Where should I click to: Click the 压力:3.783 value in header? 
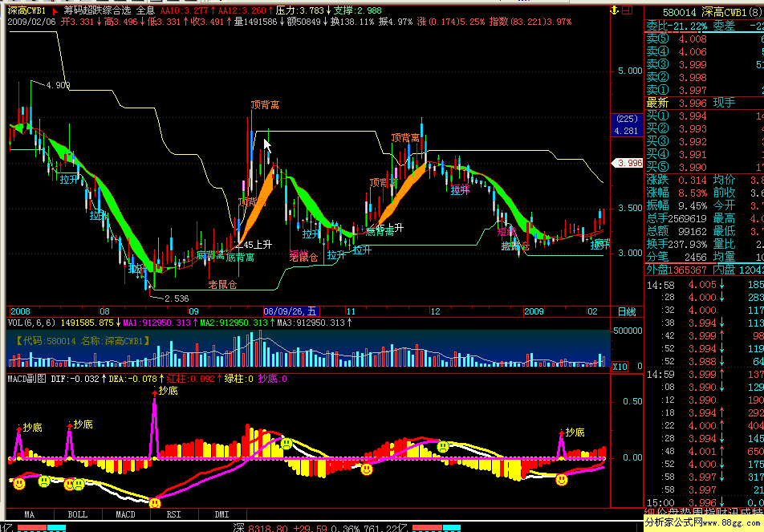pyautogui.click(x=300, y=10)
